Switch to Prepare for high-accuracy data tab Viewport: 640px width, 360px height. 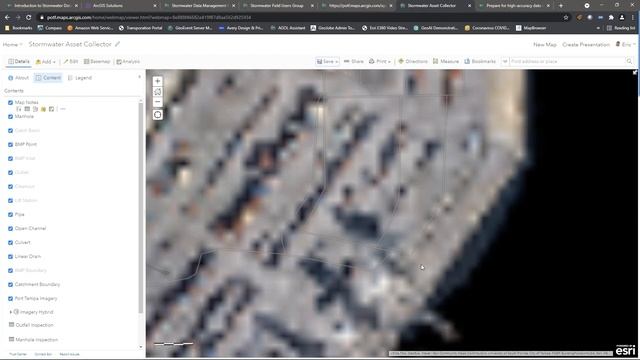[x=514, y=6]
